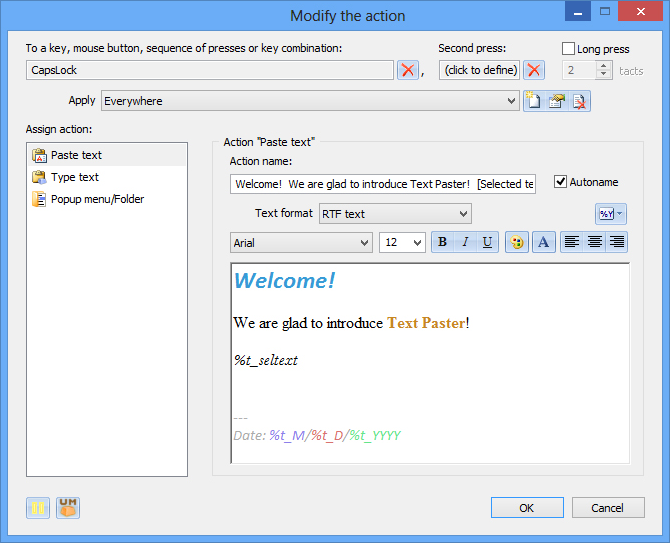Minimize the Modify the action window
Image resolution: width=670 pixels, height=543 pixels.
coord(578,11)
